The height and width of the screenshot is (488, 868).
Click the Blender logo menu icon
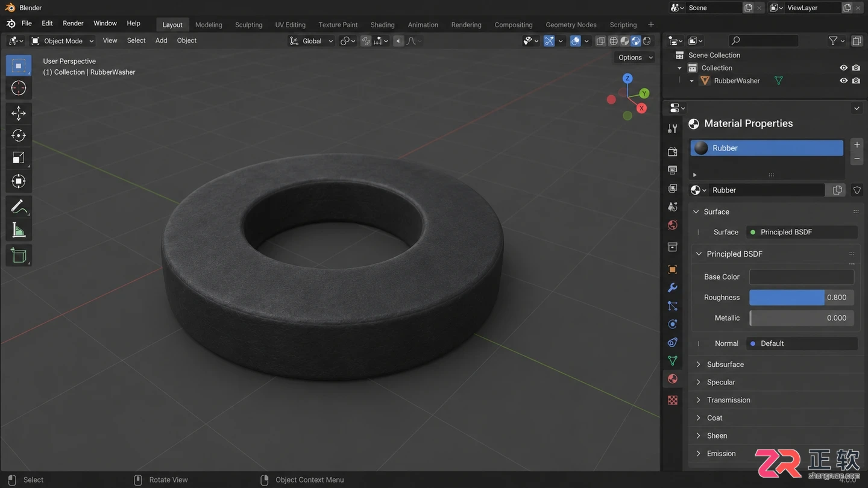11,23
